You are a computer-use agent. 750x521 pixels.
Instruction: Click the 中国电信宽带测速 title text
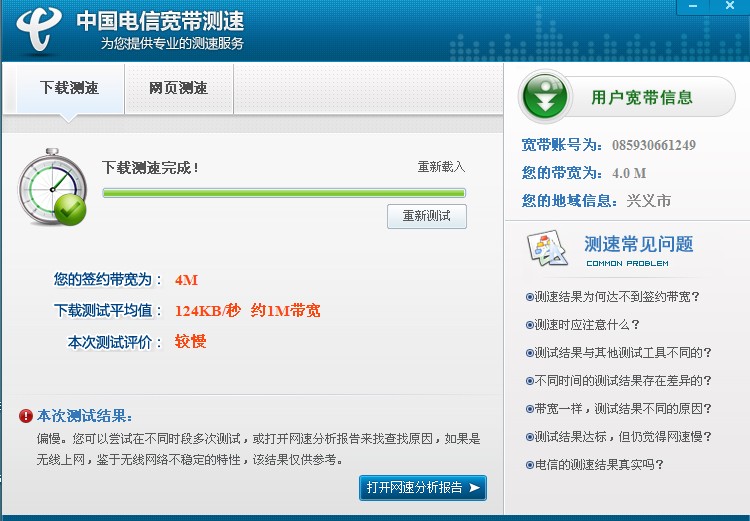tap(160, 20)
